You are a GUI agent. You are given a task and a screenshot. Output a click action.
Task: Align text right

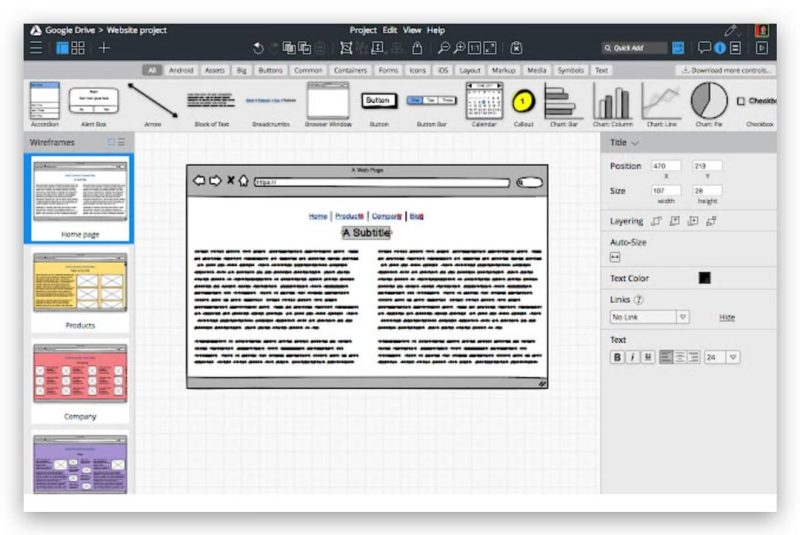693,357
